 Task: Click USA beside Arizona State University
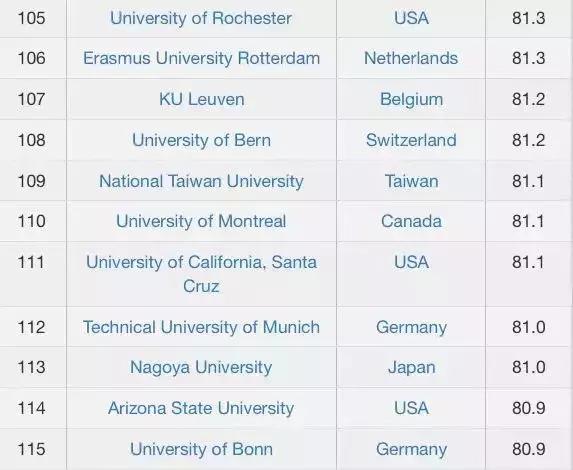(x=411, y=408)
